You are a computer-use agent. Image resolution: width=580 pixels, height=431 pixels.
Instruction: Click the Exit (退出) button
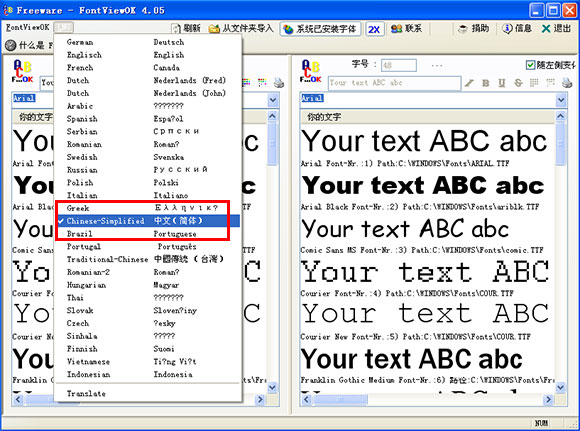point(556,28)
